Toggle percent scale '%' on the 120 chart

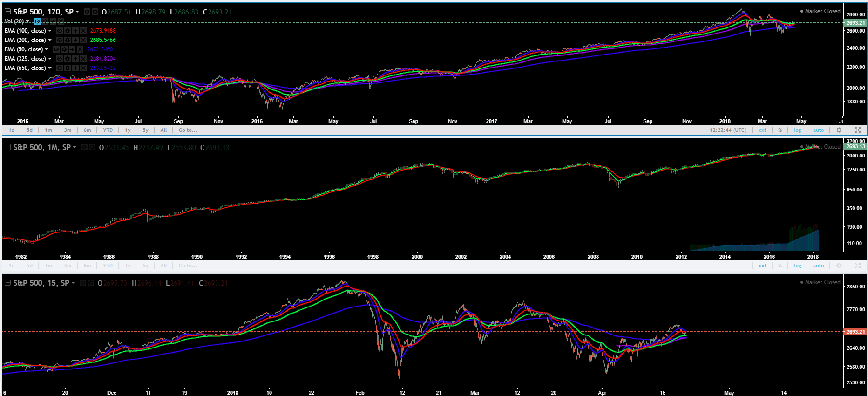780,130
